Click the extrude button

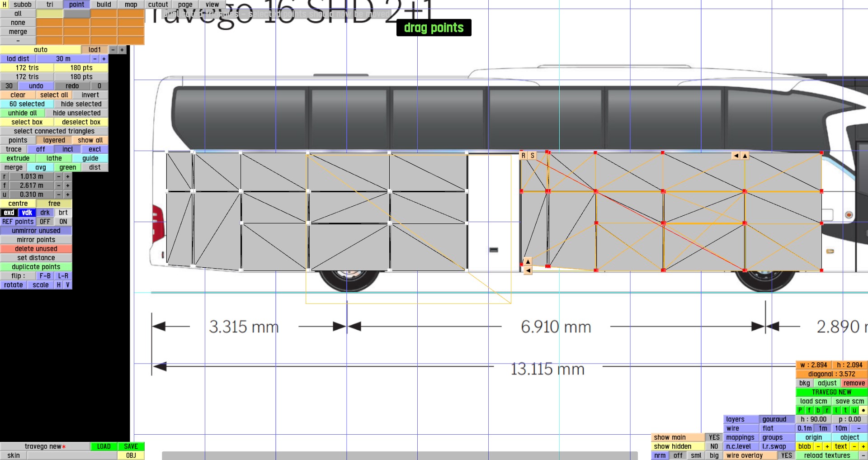point(18,158)
